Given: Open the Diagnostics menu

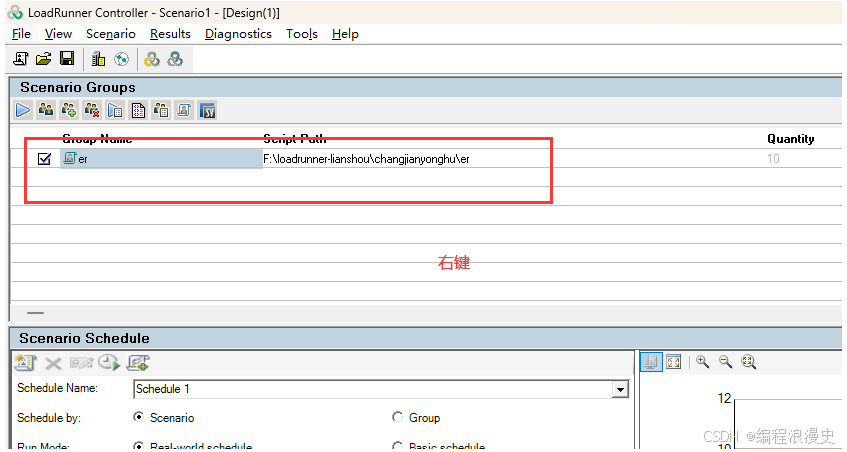Looking at the screenshot, I should 238,34.
